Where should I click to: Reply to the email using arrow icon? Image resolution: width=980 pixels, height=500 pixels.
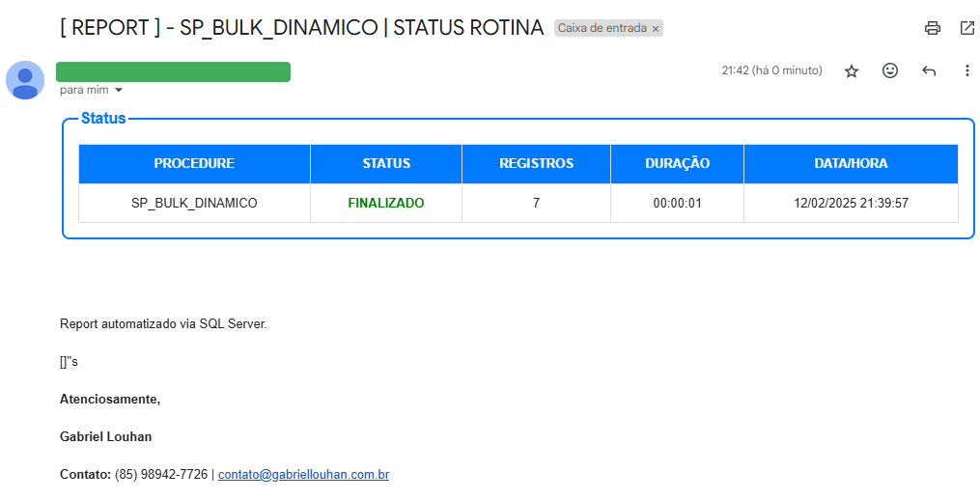(x=929, y=71)
